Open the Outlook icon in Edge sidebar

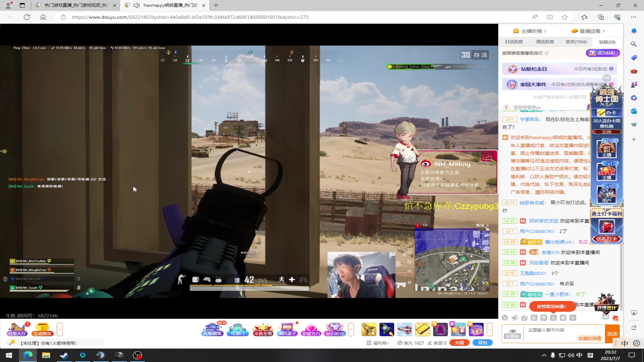(x=634, y=111)
